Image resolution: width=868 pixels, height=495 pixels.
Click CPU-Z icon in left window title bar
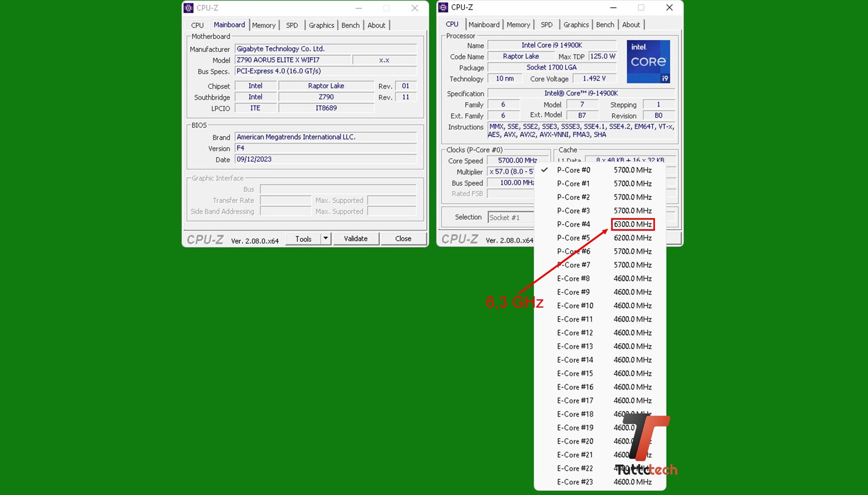(x=189, y=8)
